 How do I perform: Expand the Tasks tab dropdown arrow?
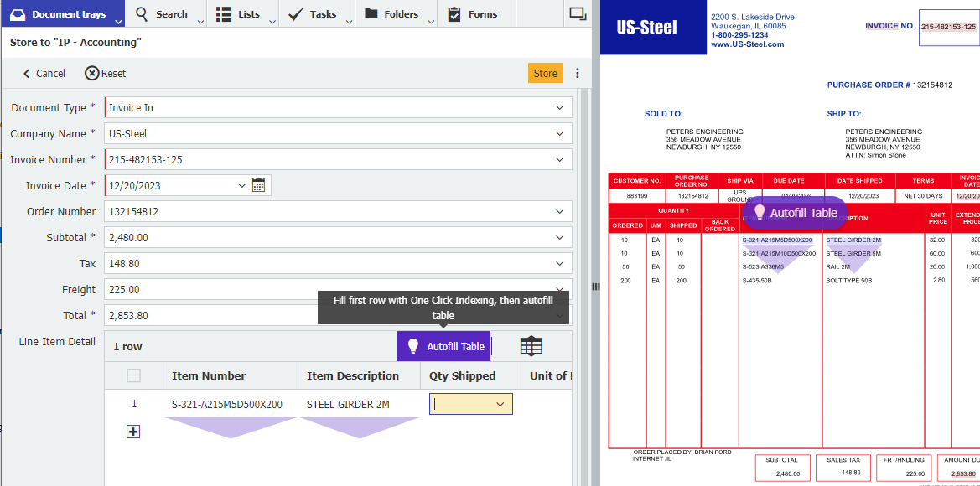349,21
